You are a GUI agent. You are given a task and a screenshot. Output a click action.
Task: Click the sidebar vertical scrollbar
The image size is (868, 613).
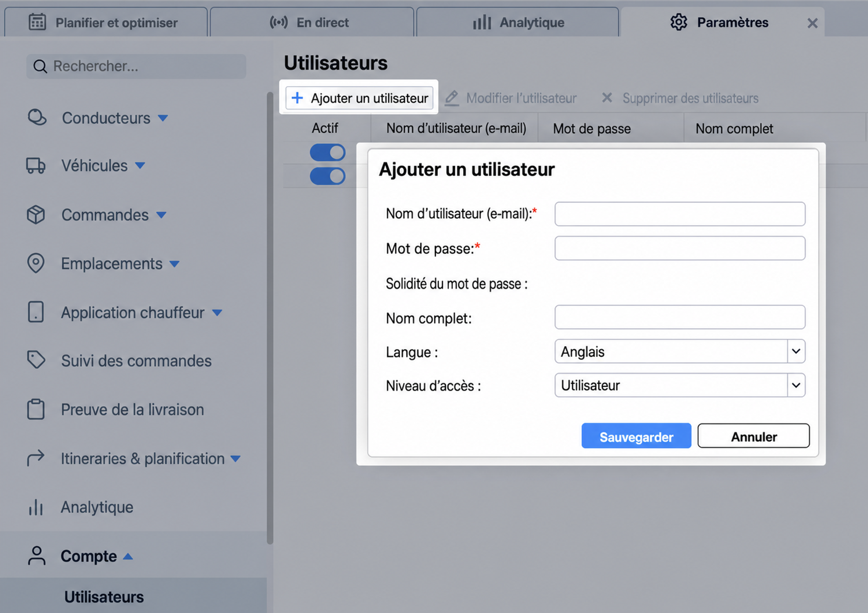click(x=270, y=318)
